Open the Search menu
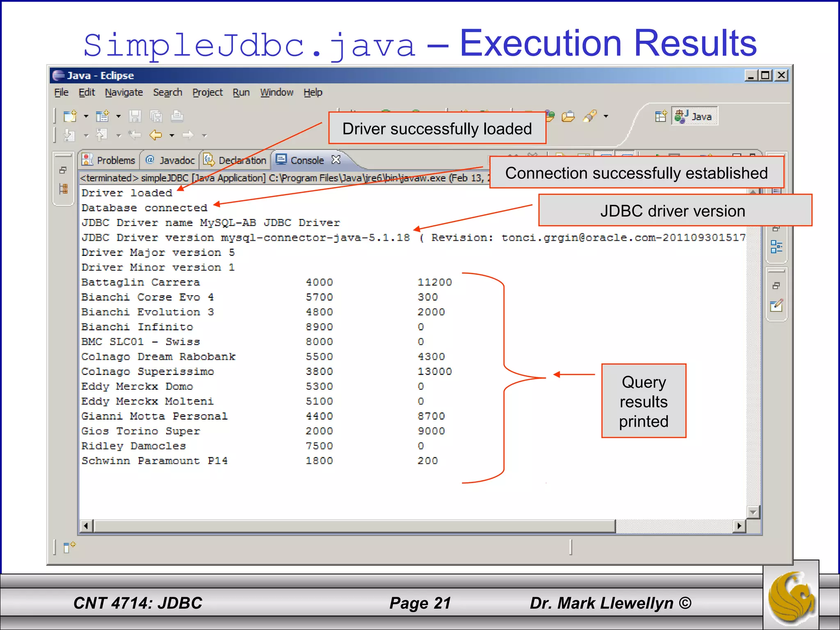This screenshot has width=840, height=630. (167, 93)
